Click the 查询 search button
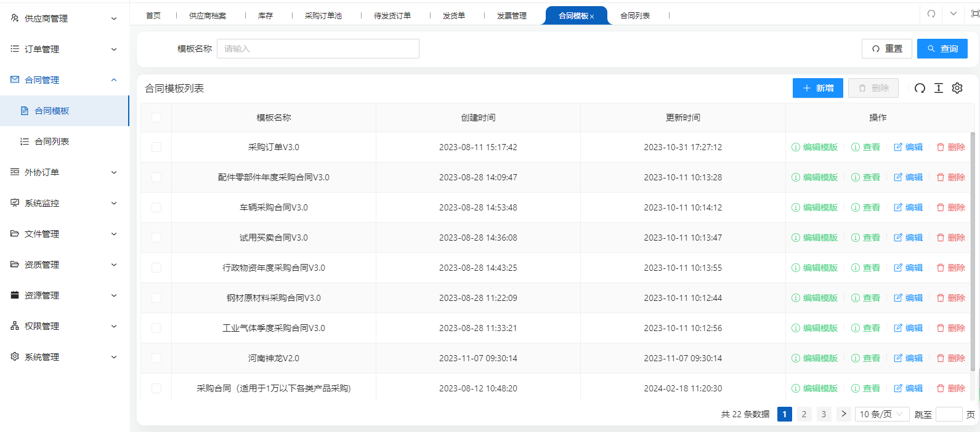Screen dimensions: 980x432 pyautogui.click(x=942, y=49)
